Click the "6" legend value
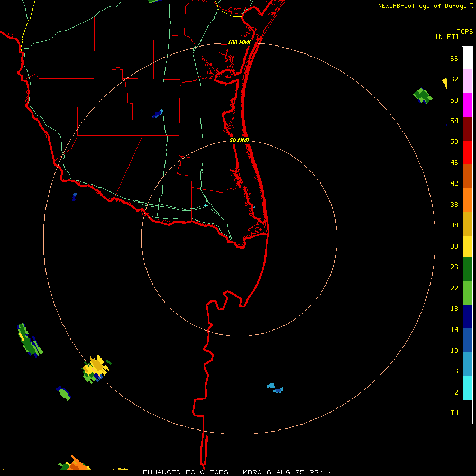 456,371
